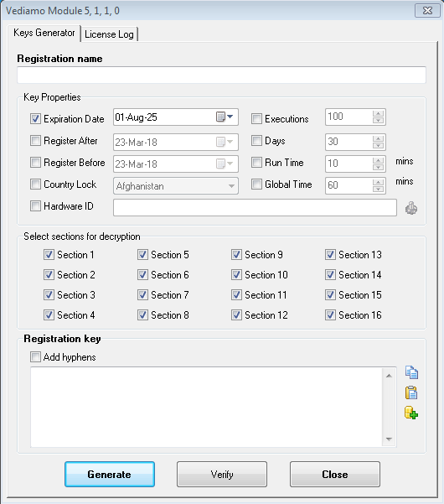Close the Vediamo Module window
Screen dimensions: 444x504
[x=427, y=11]
